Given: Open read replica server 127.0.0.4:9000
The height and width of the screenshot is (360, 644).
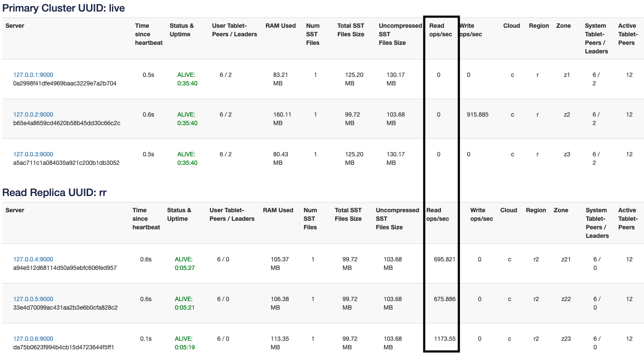Looking at the screenshot, I should (x=33, y=259).
